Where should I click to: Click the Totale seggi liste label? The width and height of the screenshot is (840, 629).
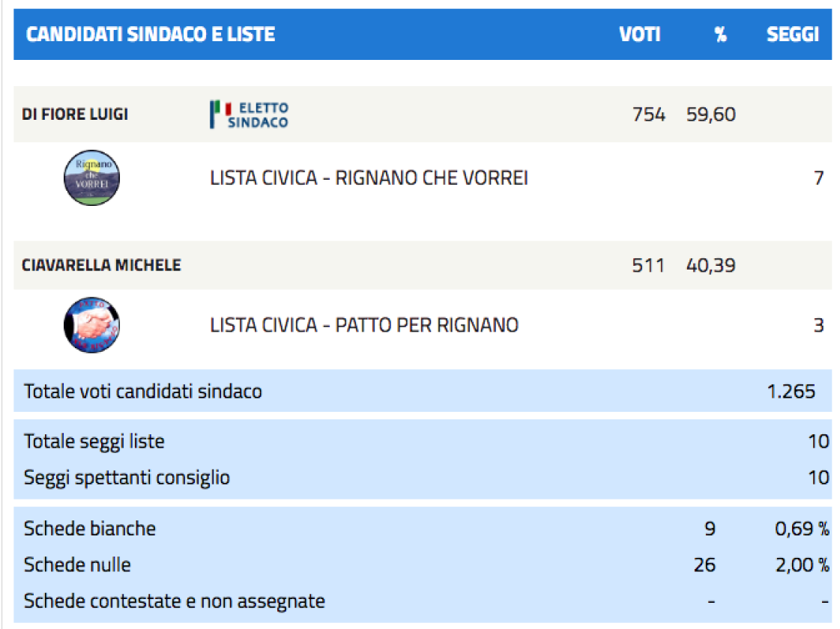click(x=94, y=442)
